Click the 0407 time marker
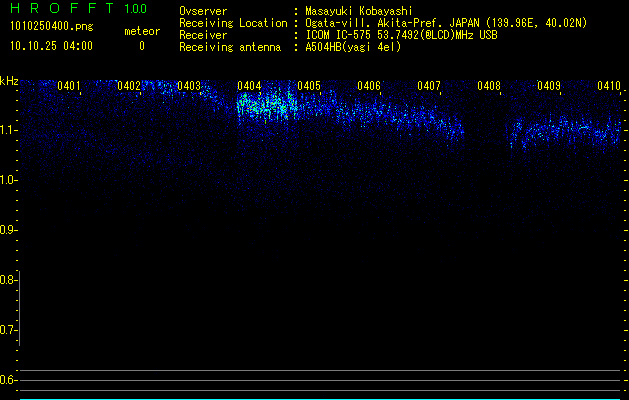The width and height of the screenshot is (629, 400). point(429,86)
